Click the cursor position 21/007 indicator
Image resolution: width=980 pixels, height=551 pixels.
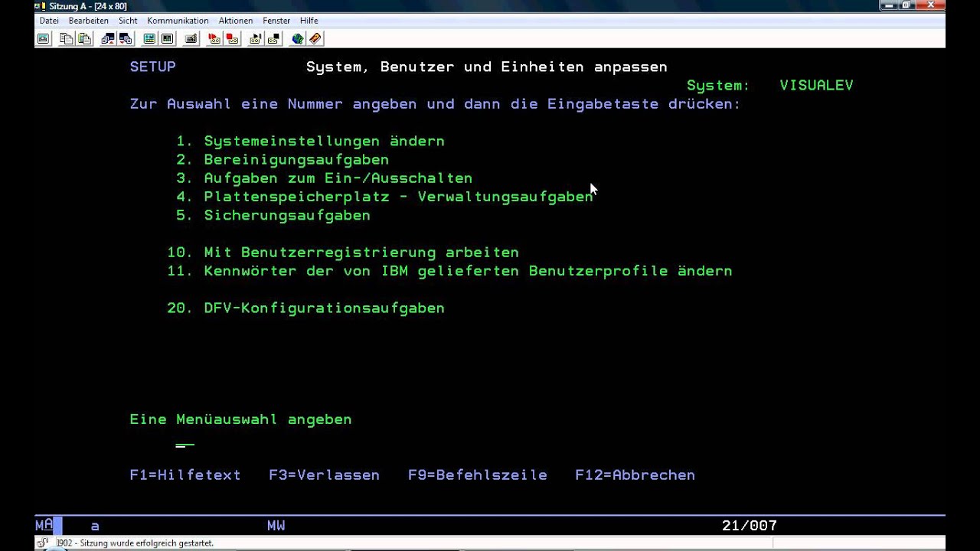pyautogui.click(x=750, y=526)
